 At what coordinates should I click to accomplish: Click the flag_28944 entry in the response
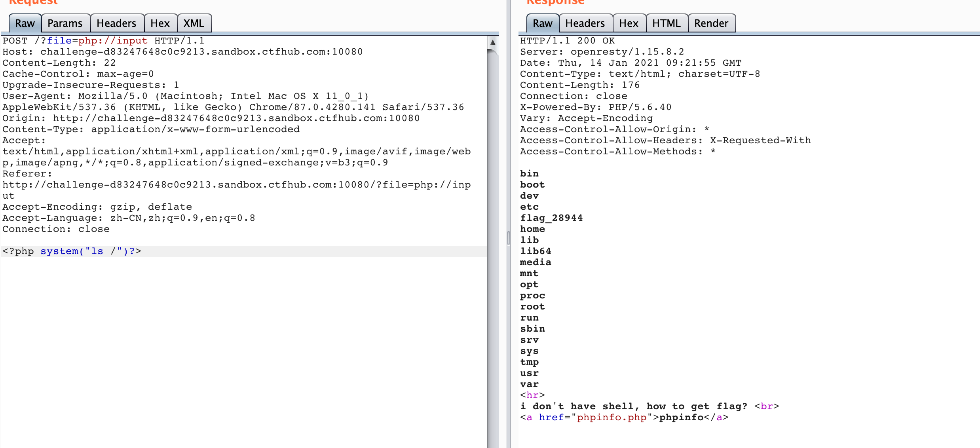click(551, 218)
